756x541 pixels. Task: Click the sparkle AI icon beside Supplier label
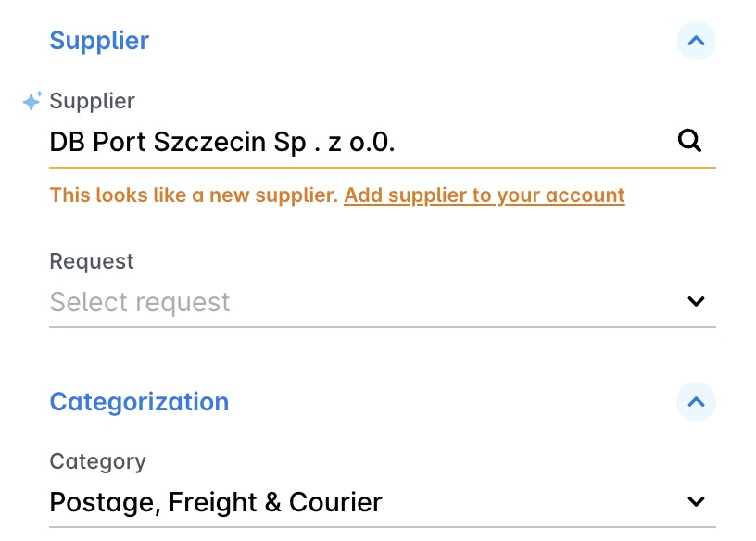[32, 101]
